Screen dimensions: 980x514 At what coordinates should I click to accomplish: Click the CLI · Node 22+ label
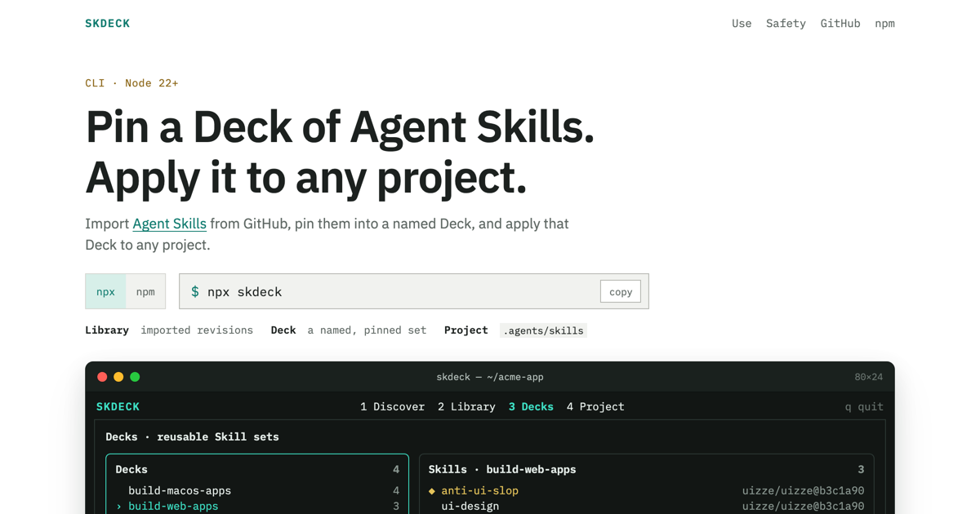tap(131, 83)
